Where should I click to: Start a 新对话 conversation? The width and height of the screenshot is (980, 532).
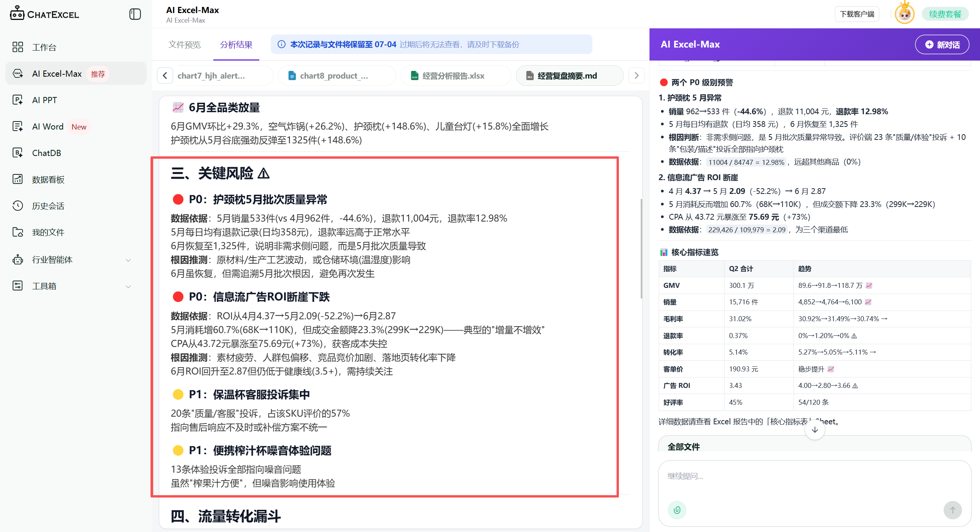(942, 44)
